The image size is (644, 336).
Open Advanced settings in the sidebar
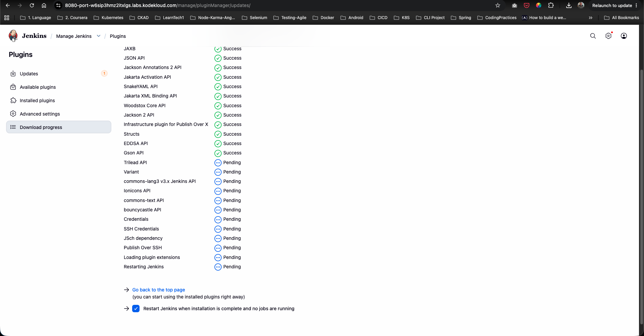pyautogui.click(x=59, y=114)
